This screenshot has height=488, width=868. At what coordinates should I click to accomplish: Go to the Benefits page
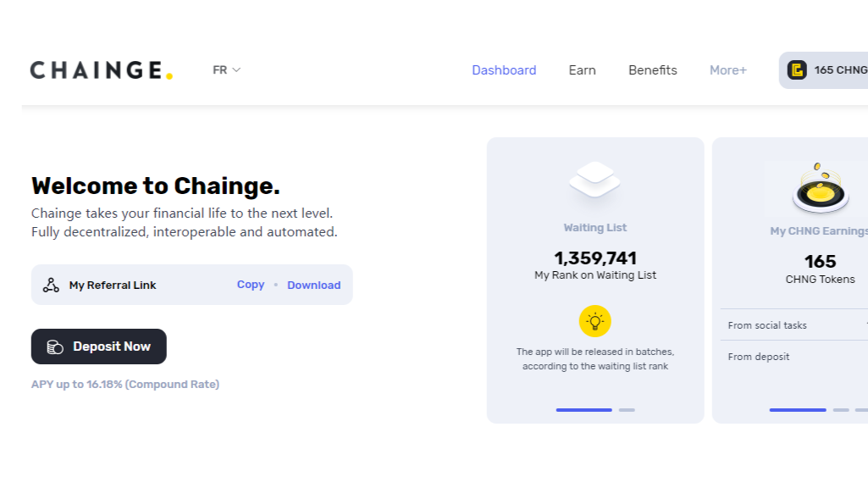click(652, 70)
